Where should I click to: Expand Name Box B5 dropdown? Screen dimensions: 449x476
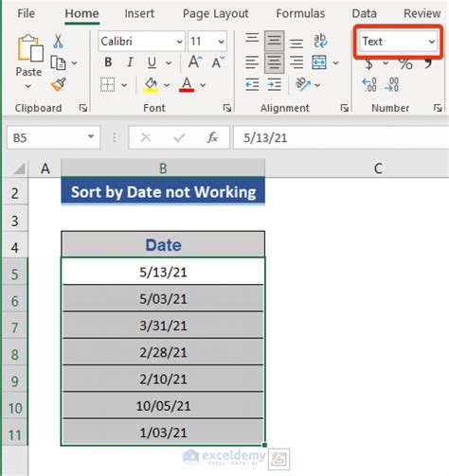tap(91, 137)
